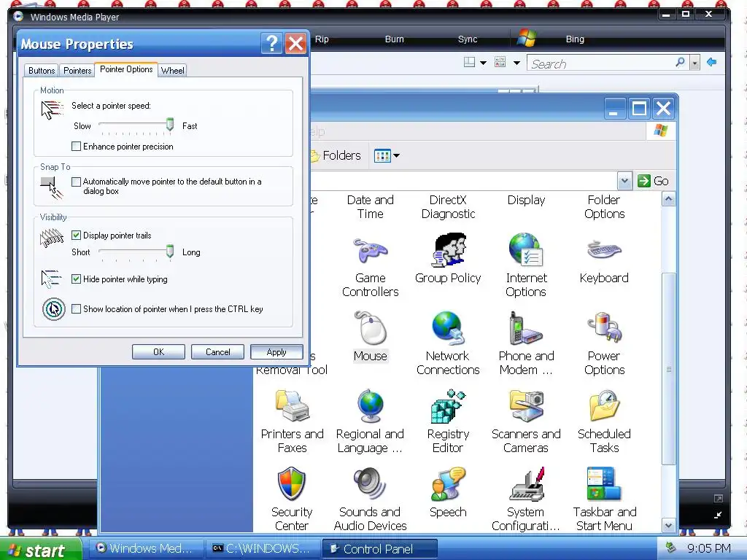This screenshot has height=560, width=747.
Task: Enable show pointer location with CTRL key
Action: point(76,309)
